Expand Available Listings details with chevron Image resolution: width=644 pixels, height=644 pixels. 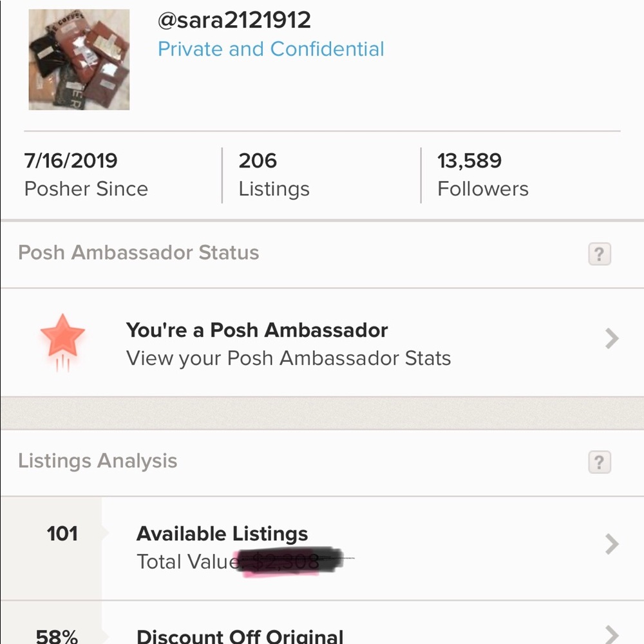[x=611, y=545]
